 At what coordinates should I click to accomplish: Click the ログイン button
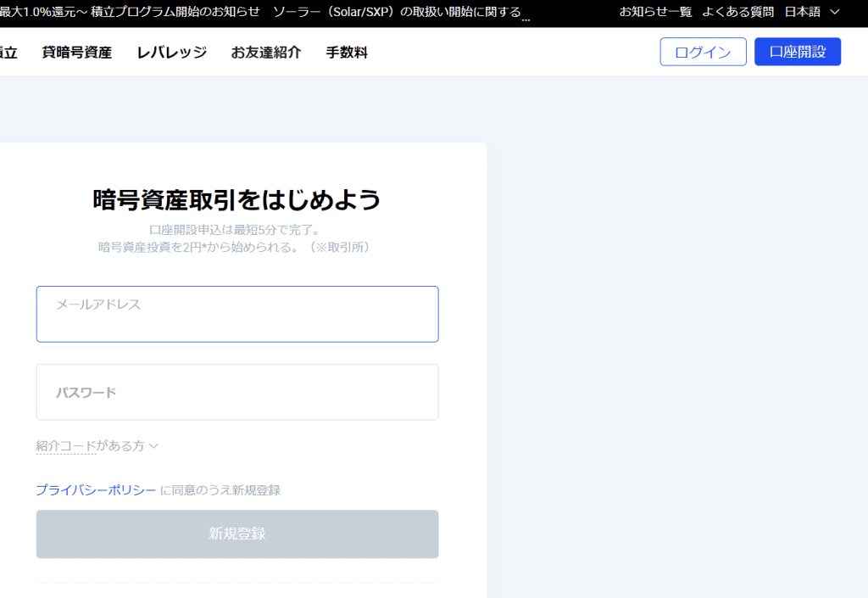coord(703,52)
